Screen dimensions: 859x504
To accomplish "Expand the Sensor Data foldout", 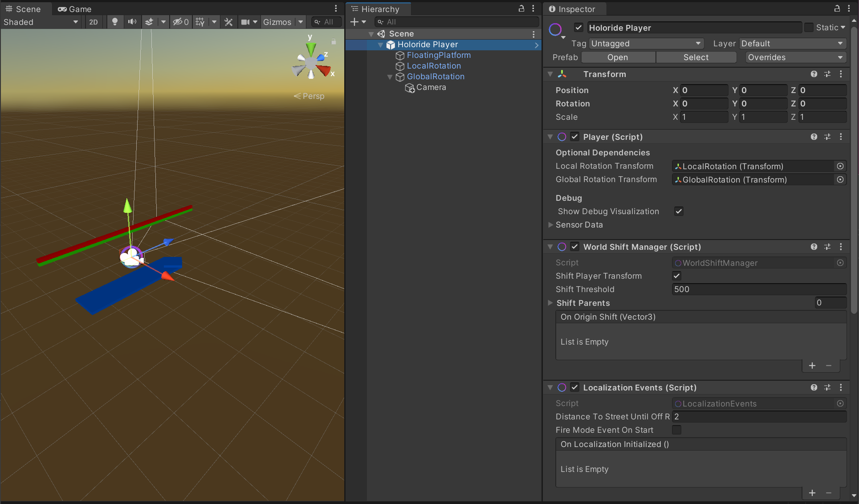I will tap(551, 225).
